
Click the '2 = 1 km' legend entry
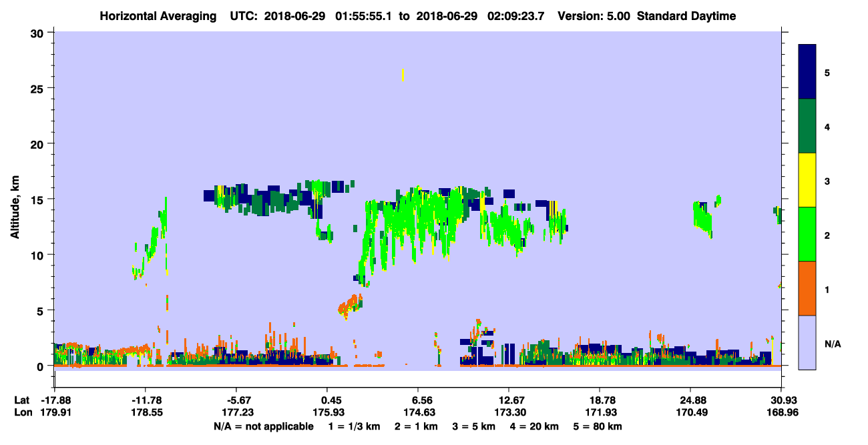click(x=415, y=426)
